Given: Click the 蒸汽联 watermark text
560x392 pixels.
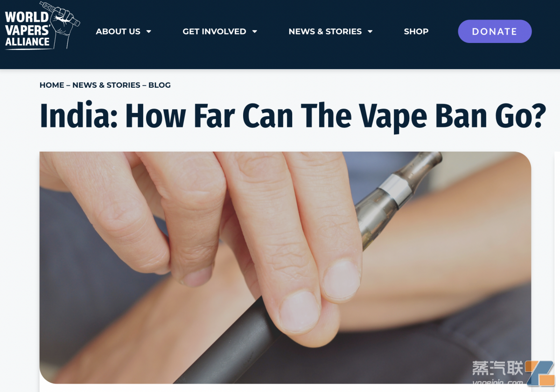Looking at the screenshot, I should [x=497, y=368].
